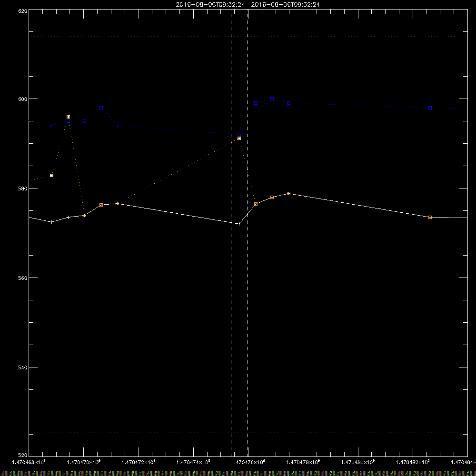Click the 1.470468×10⁹ x-axis label
This screenshot has height=476, width=476.
tap(29, 462)
